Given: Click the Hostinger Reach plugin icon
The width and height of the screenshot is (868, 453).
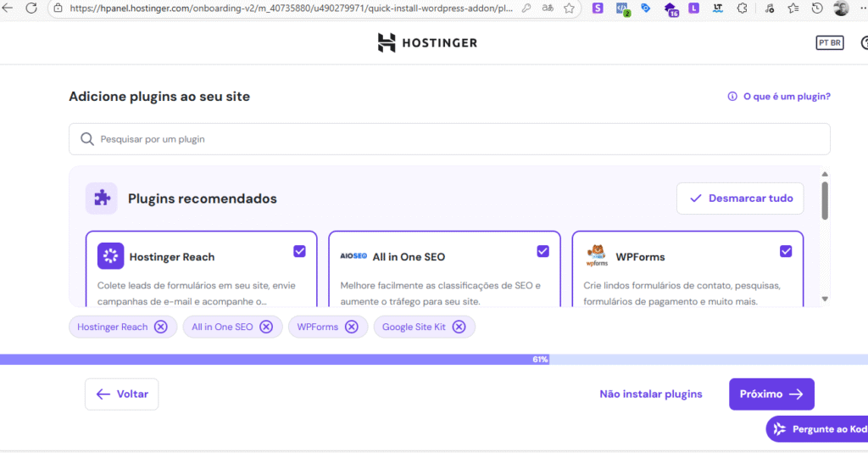Looking at the screenshot, I should (111, 256).
